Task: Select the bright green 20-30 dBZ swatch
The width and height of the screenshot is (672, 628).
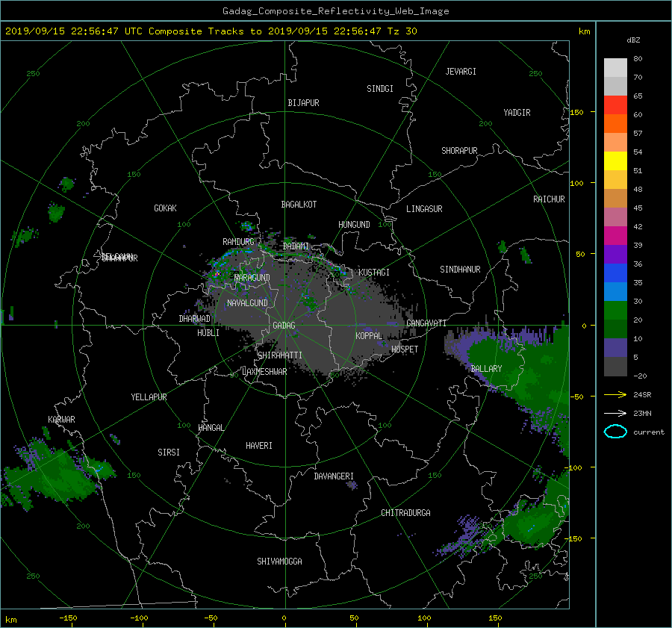Action: (x=615, y=311)
